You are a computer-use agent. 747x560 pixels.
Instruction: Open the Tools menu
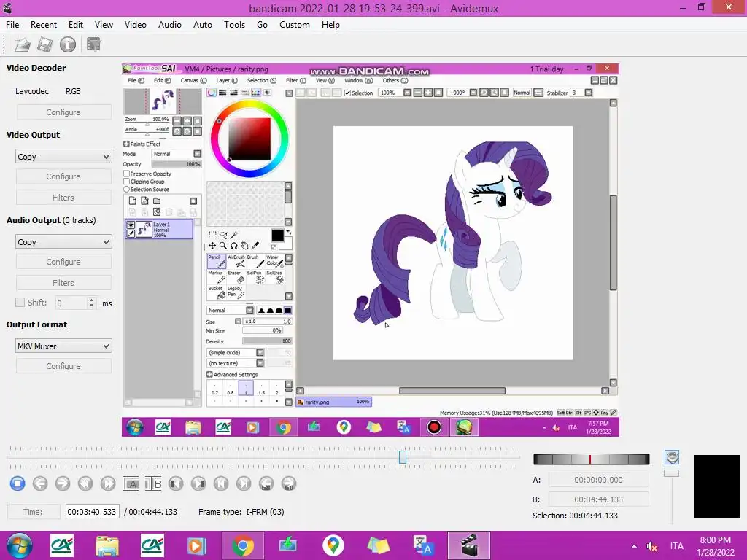tap(234, 25)
